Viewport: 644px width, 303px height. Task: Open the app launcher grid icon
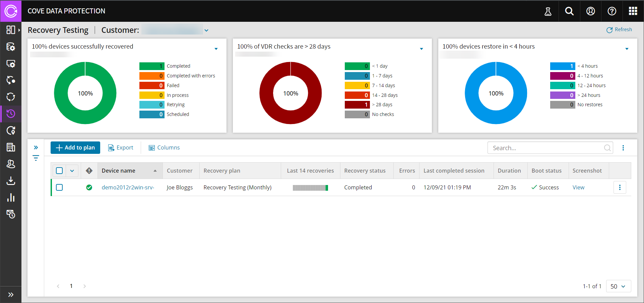click(633, 11)
